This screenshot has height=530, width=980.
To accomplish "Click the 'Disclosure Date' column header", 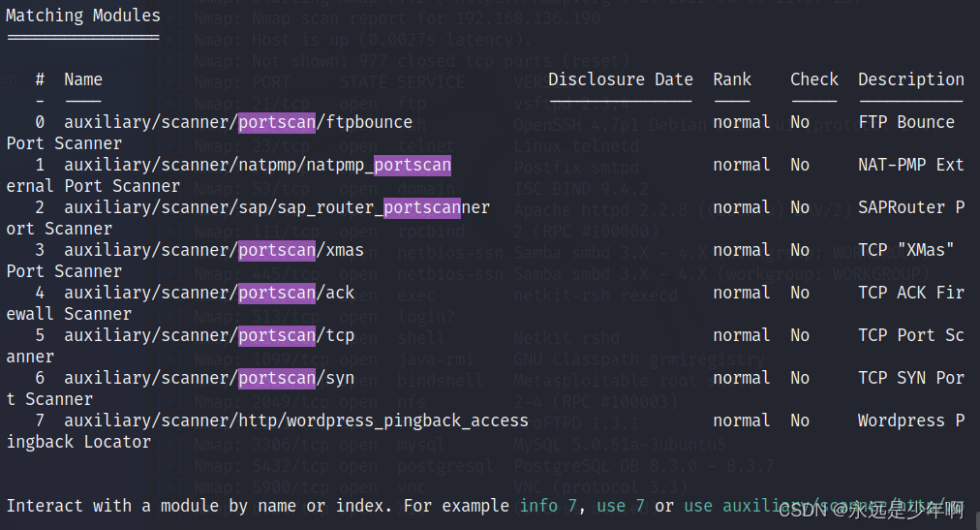I will coord(621,79).
